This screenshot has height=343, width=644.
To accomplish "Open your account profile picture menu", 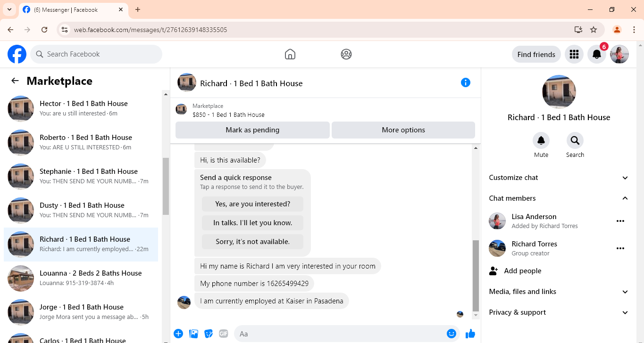I will [619, 54].
